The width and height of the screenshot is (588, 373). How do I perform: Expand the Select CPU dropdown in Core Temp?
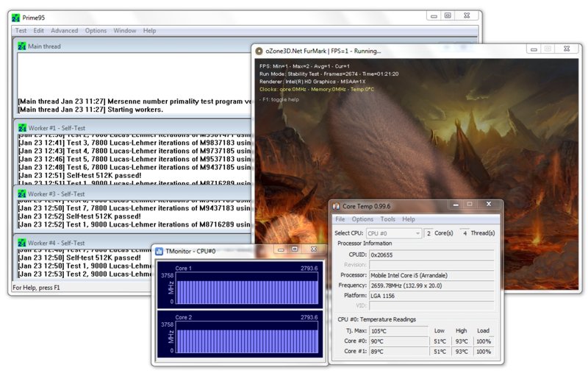417,233
